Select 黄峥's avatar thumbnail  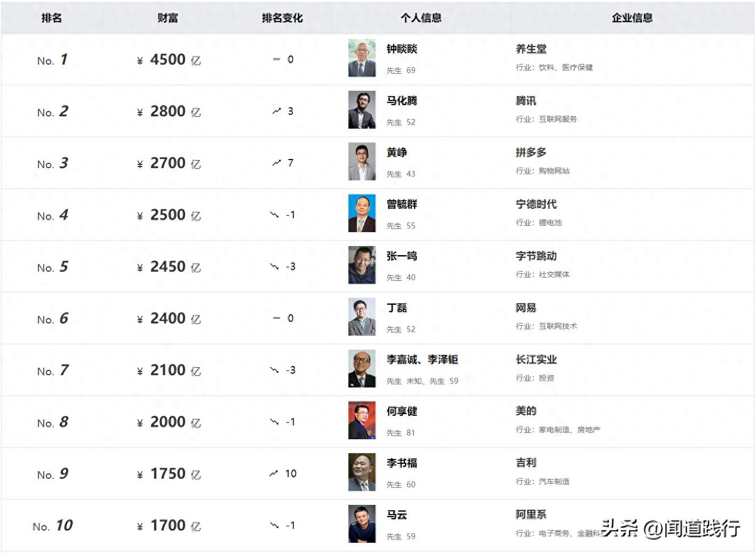pos(362,162)
